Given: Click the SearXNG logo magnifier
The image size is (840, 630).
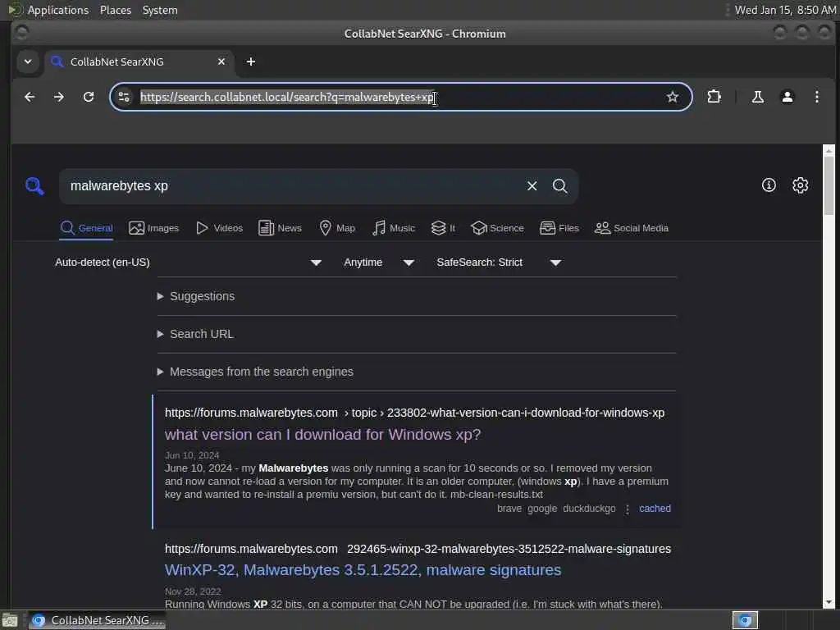Looking at the screenshot, I should click(x=34, y=186).
